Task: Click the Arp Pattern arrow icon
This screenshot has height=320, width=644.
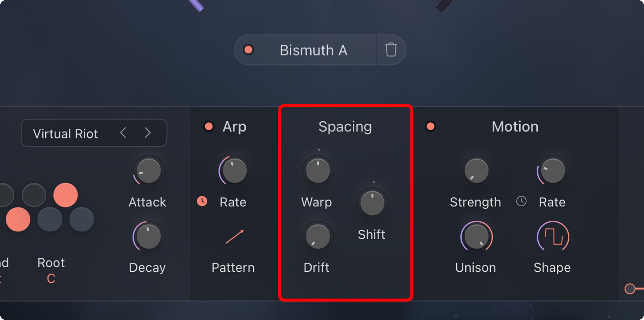Action: pos(234,237)
